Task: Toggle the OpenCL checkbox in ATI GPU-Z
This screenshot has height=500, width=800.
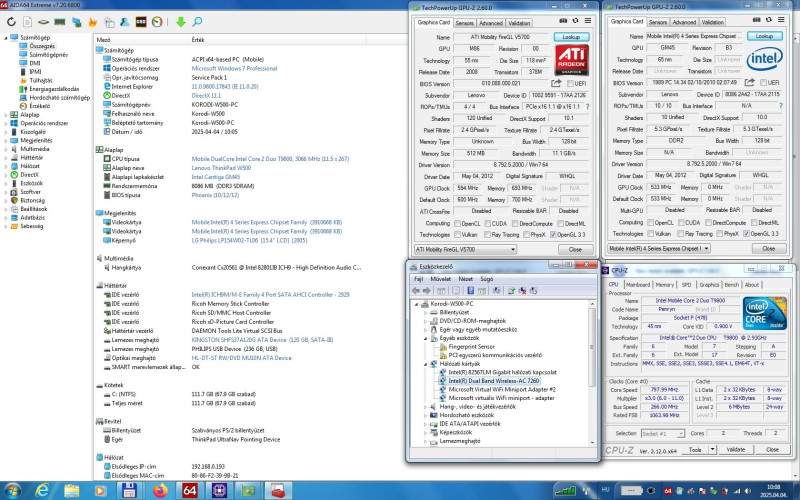Action: [x=458, y=223]
